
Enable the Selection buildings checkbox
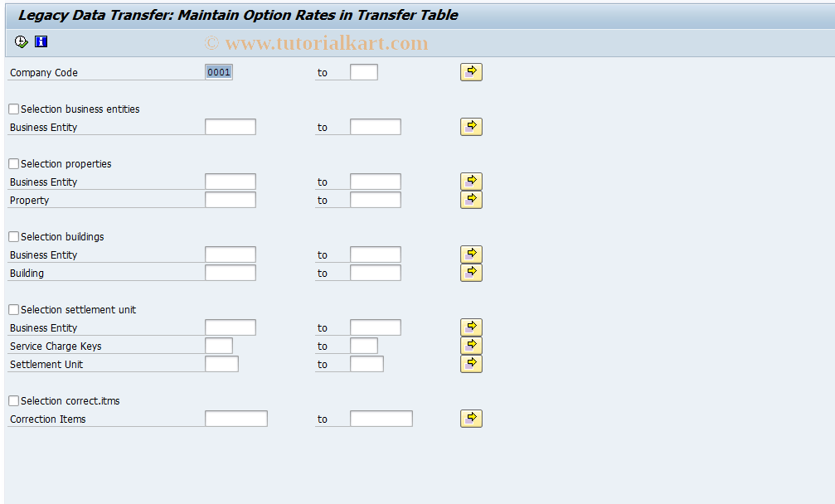tap(13, 236)
